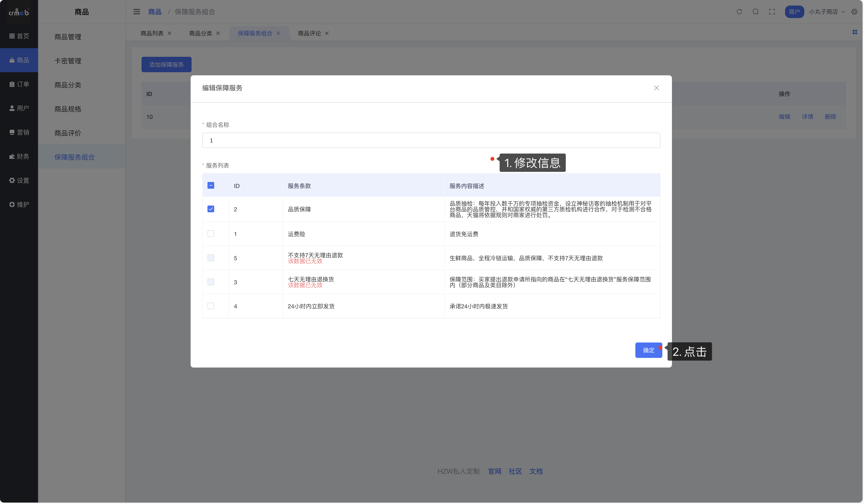The width and height of the screenshot is (864, 504).
Task: Switch to the 商品列表 tab
Action: coord(152,33)
